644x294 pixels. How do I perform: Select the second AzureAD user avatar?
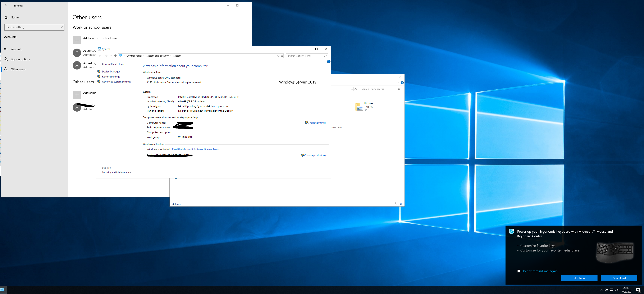click(77, 65)
